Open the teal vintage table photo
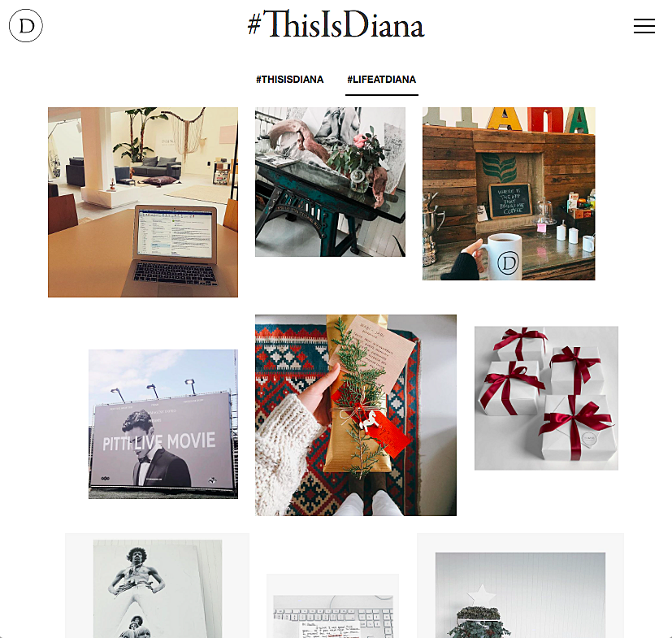 point(330,182)
